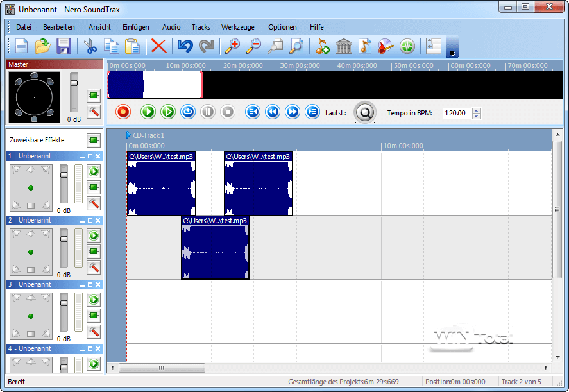Click the zoom full view magnifier icon
569x392 pixels.
click(296, 46)
